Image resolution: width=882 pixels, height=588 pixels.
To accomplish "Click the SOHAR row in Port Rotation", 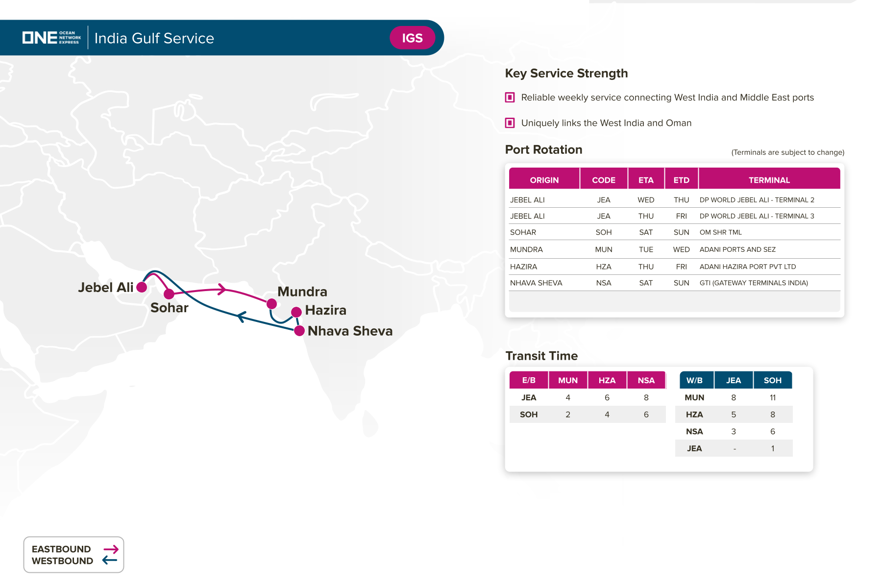I will click(523, 232).
